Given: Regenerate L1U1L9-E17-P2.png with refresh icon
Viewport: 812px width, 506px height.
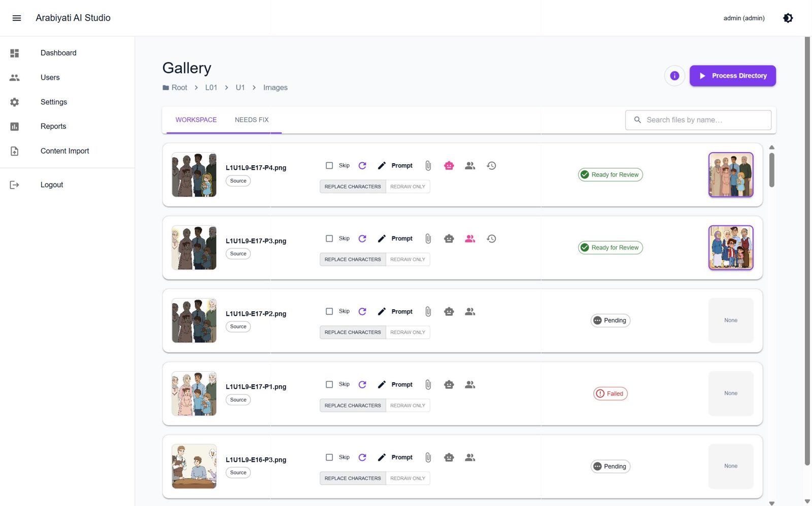Looking at the screenshot, I should (x=362, y=312).
